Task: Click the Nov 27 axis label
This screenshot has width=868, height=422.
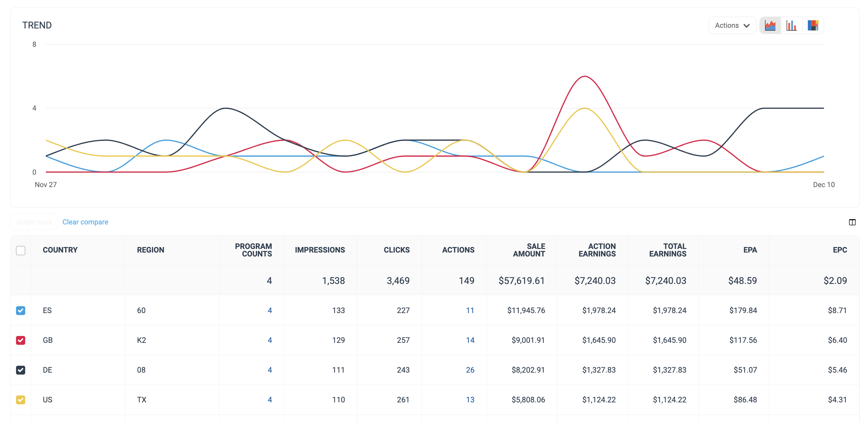Action: [x=46, y=185]
